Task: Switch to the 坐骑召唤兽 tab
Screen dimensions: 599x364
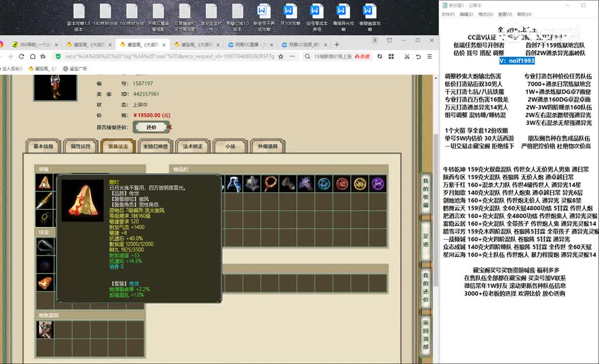Action: point(155,146)
